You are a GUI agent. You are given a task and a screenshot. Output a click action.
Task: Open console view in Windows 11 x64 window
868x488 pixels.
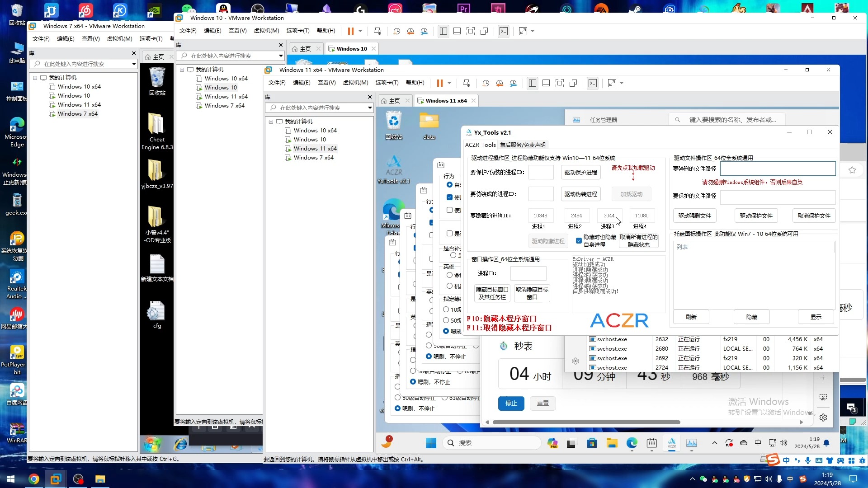pyautogui.click(x=593, y=83)
